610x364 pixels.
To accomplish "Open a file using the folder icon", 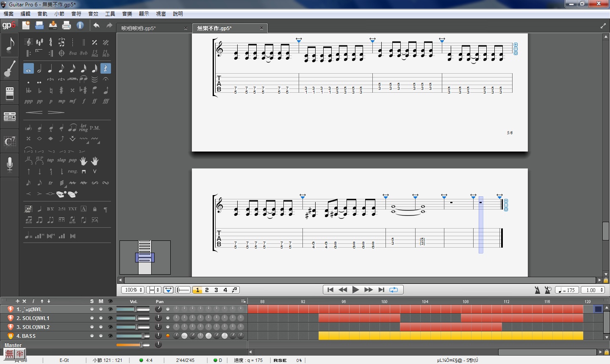I will 39,25.
